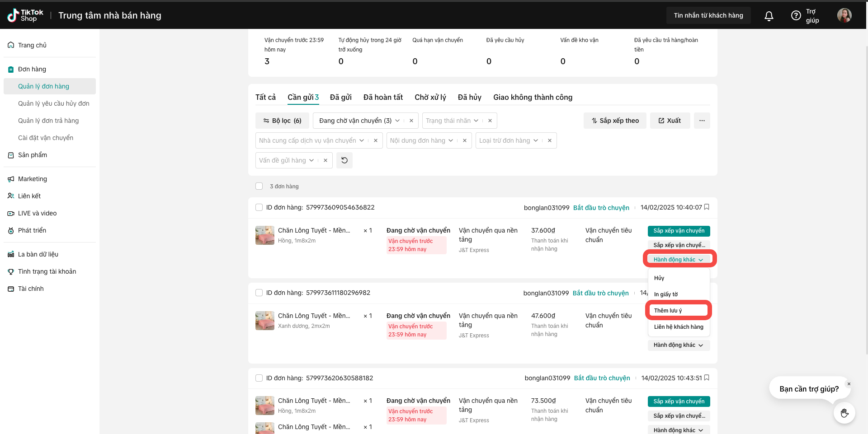Click the first order's product thumbnail
This screenshot has width=868, height=434.
[x=265, y=235]
